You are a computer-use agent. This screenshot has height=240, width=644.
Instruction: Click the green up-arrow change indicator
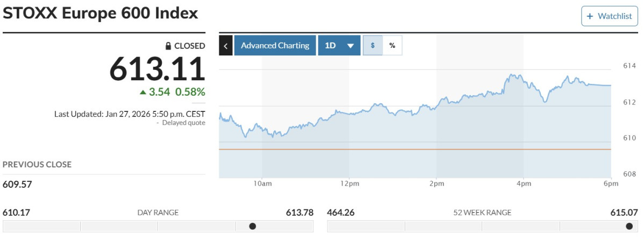point(142,92)
